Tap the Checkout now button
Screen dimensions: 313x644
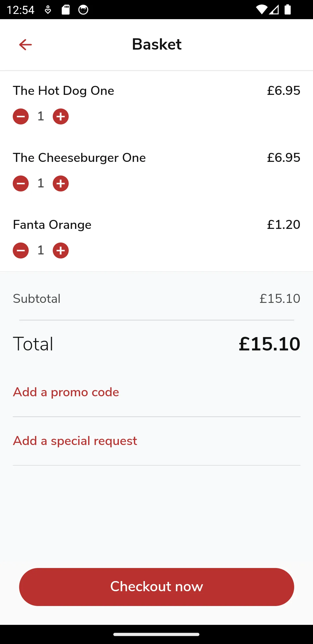[156, 587]
